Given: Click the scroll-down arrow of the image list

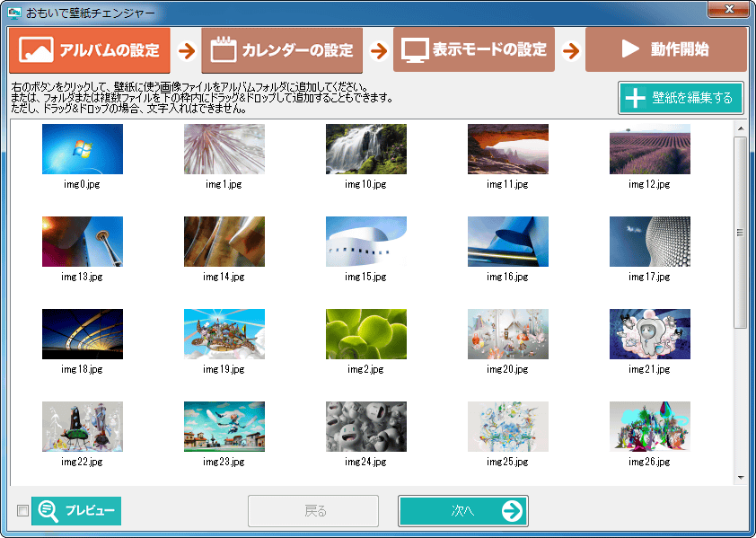Looking at the screenshot, I should (740, 478).
